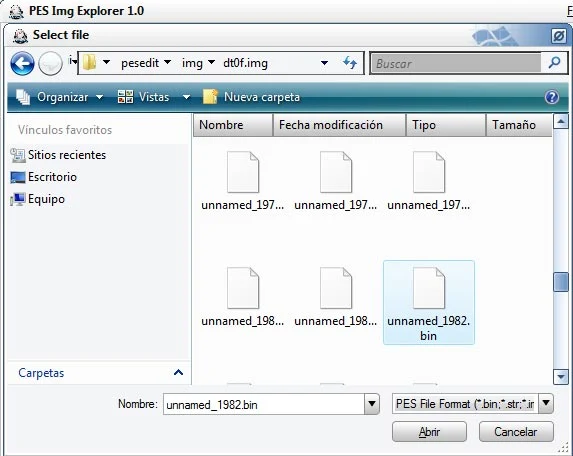Select middle unnamed_198... file in second row
This screenshot has width=573, height=456.
(x=335, y=297)
